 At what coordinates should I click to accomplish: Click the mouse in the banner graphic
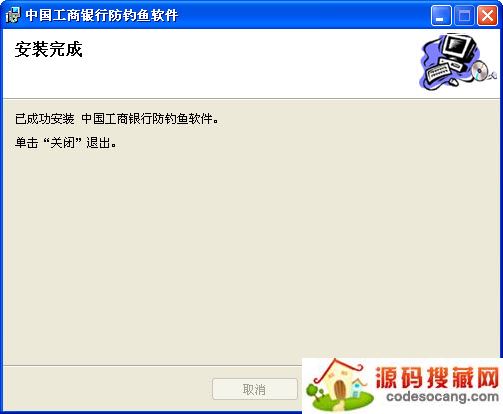(x=453, y=82)
